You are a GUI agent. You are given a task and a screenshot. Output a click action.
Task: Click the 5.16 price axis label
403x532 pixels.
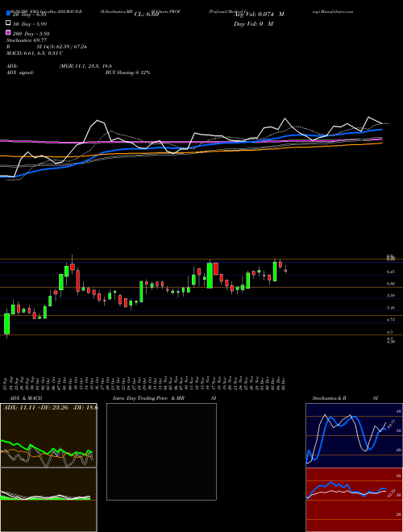click(x=391, y=308)
